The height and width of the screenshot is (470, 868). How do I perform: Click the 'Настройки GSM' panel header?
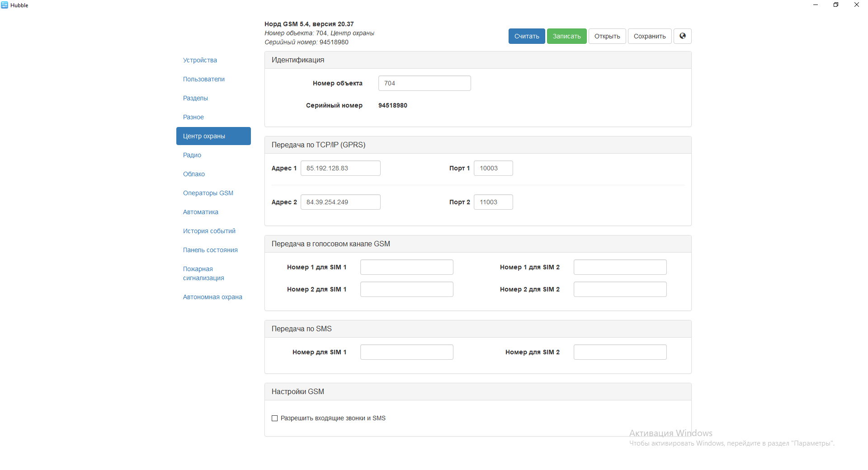click(x=478, y=392)
